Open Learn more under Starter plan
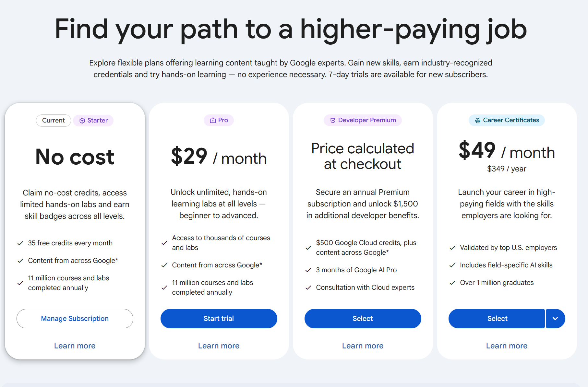 (75, 346)
